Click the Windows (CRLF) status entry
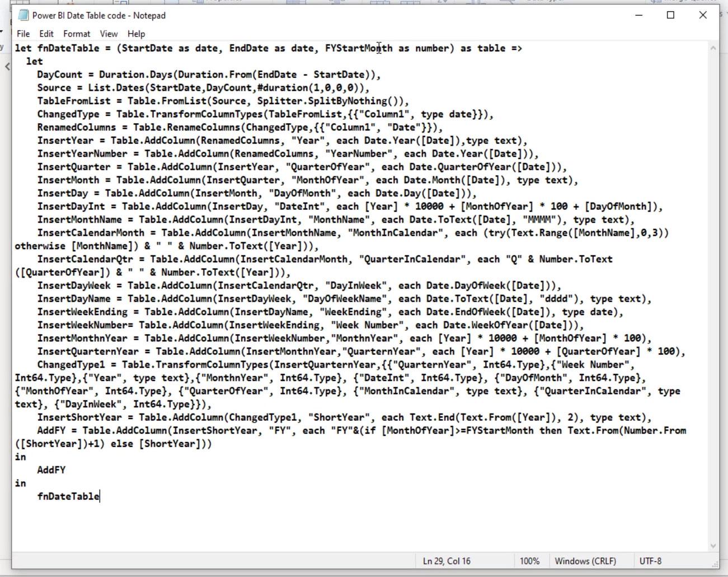 [585, 561]
